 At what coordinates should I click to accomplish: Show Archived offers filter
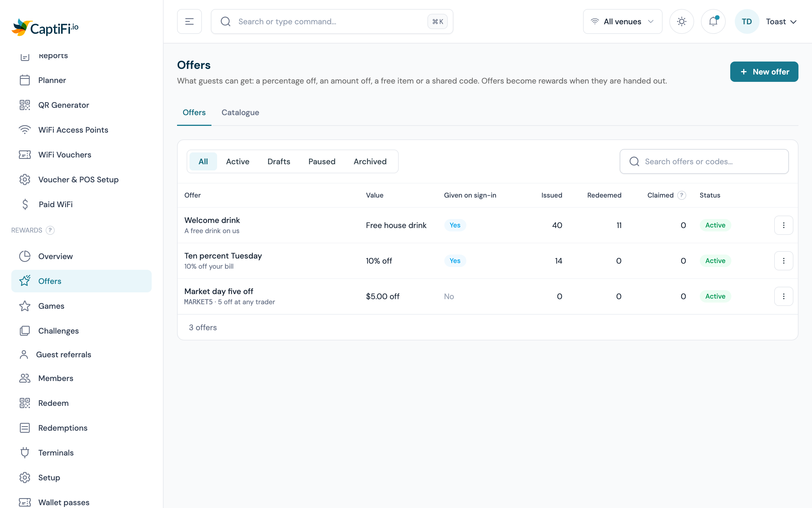[370, 161]
